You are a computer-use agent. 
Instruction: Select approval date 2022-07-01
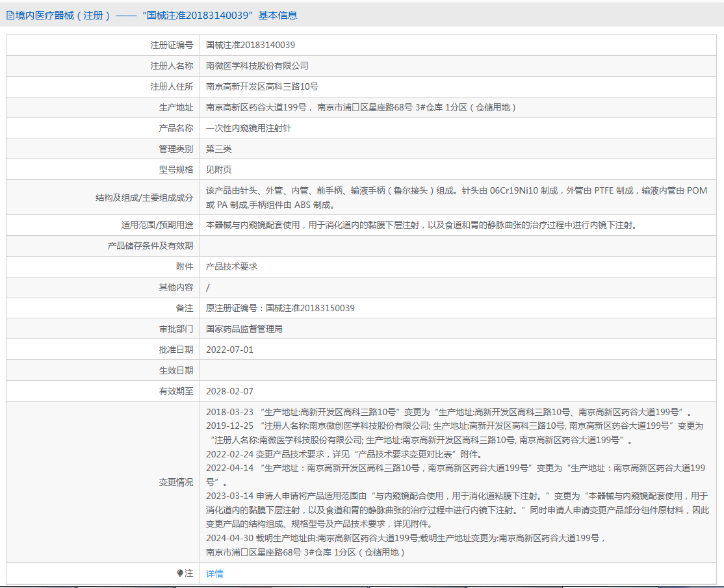[229, 350]
